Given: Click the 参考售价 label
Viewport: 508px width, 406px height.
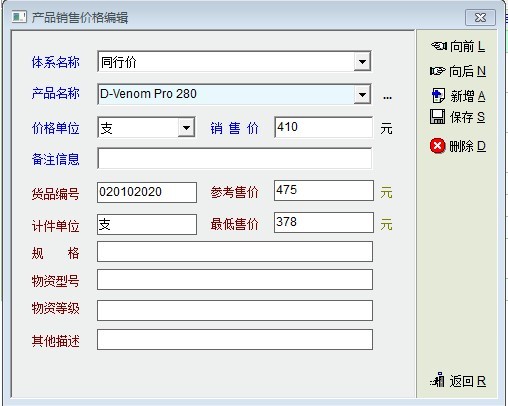Looking at the screenshot, I should pos(235,192).
